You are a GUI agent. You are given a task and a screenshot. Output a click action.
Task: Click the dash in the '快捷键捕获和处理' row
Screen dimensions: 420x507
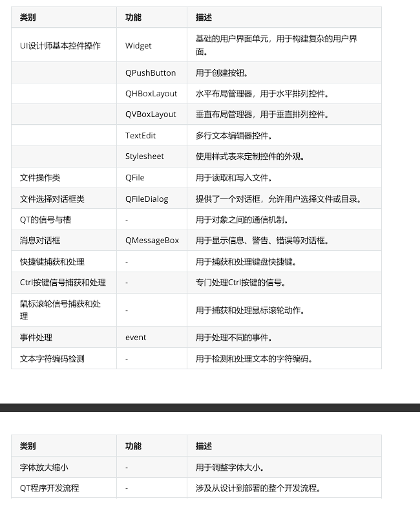pos(127,263)
